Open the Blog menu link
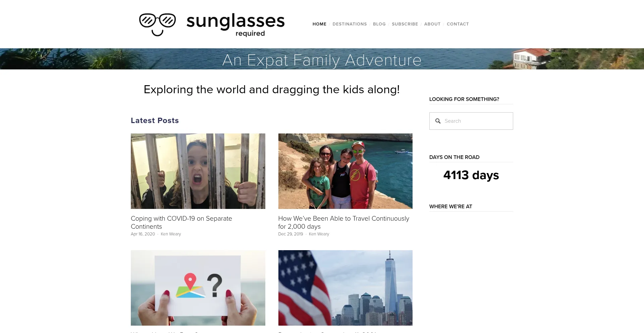644x333 pixels. (379, 24)
